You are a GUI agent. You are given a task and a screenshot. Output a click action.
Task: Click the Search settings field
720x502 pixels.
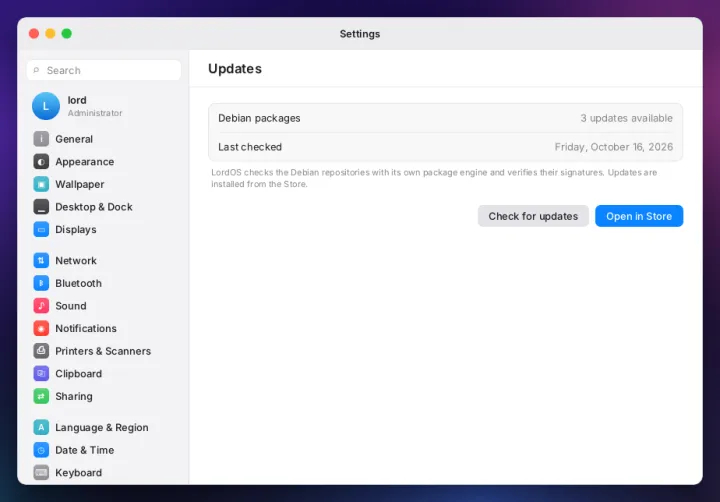104,70
